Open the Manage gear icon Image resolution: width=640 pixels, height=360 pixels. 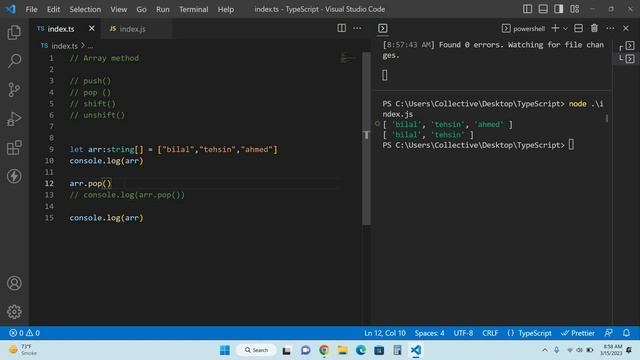pos(14,312)
